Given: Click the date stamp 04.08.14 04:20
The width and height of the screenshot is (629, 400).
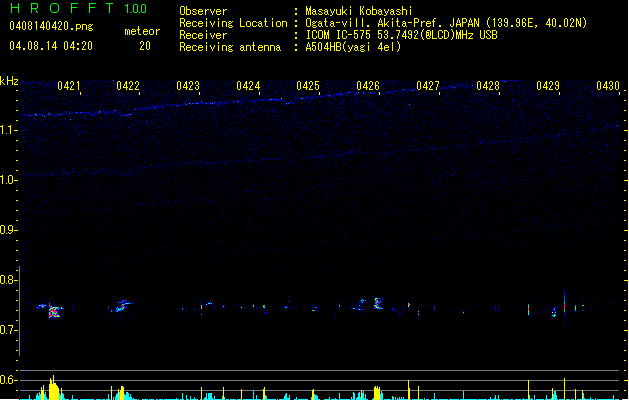Looking at the screenshot, I should point(51,46).
